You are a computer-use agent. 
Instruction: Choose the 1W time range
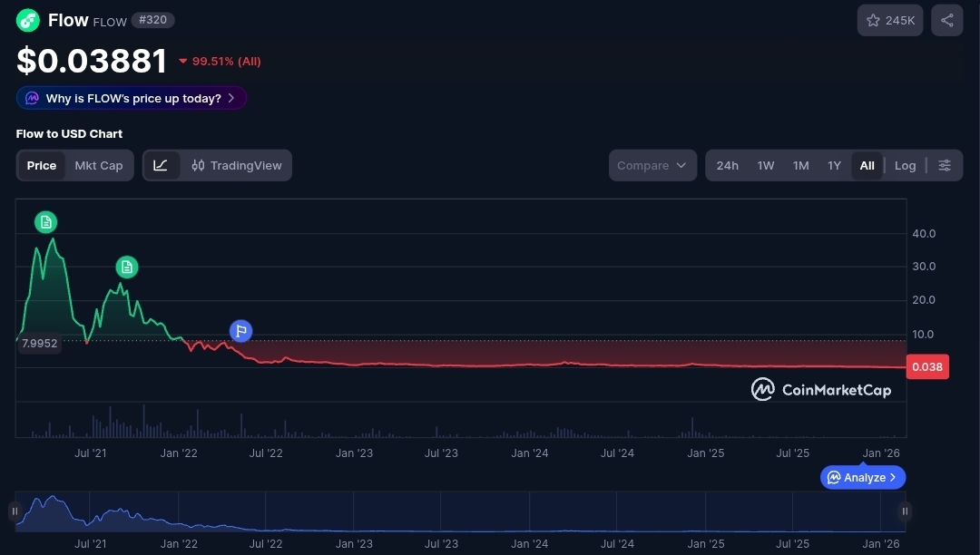click(766, 165)
